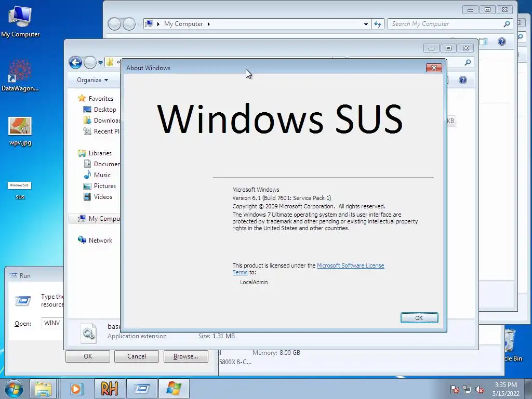532x399 pixels.
Task: Open recent pages dropdown beside navigation arrows
Action: [x=100, y=63]
